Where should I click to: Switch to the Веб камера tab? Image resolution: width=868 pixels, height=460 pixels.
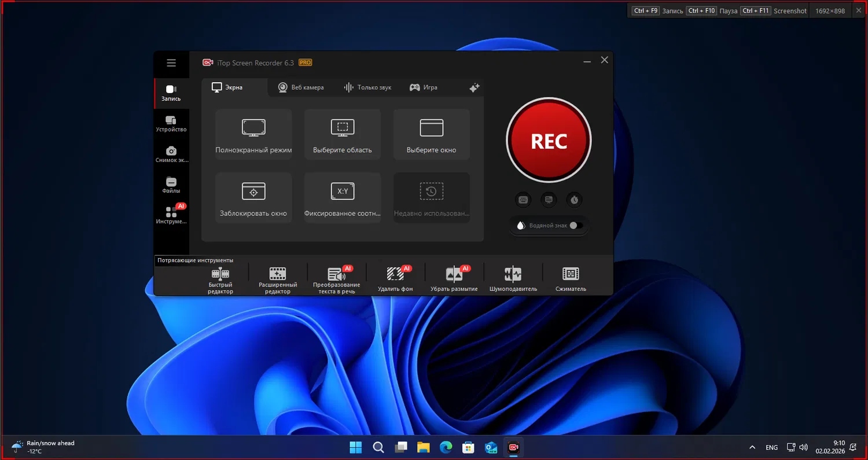tap(301, 87)
